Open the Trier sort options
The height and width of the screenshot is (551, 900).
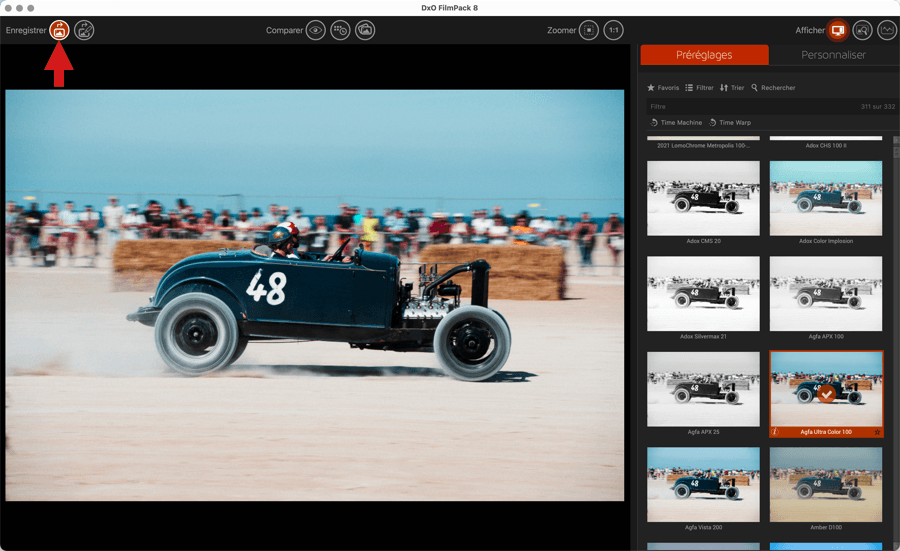[732, 88]
